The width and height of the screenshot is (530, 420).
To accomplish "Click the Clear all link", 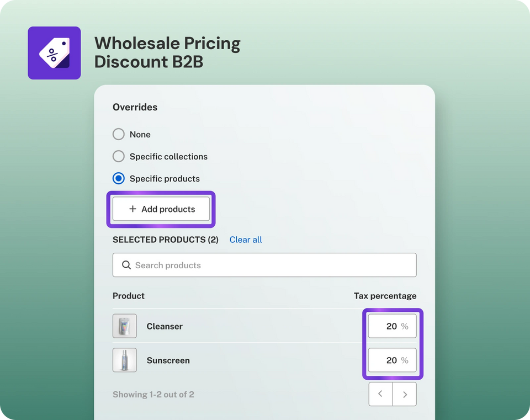I will [x=246, y=240].
